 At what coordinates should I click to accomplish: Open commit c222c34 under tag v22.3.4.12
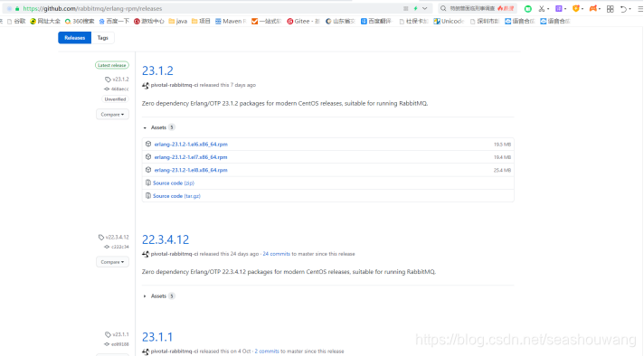coord(119,247)
